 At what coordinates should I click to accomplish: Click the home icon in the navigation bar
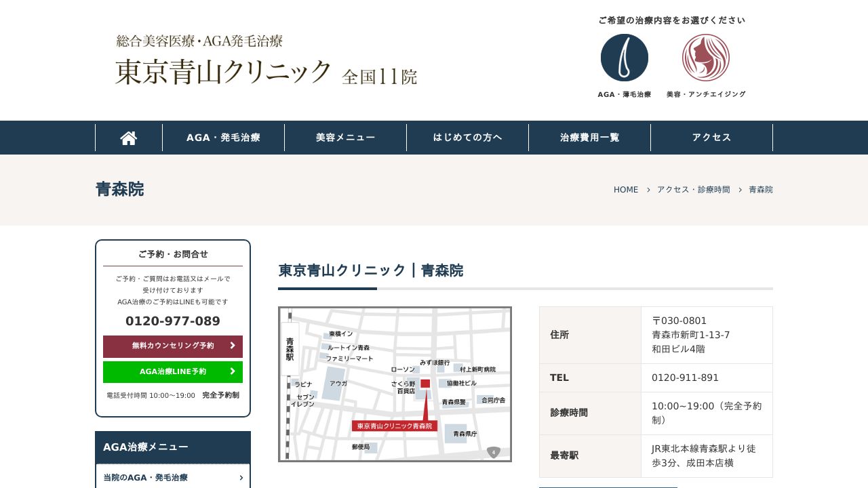(129, 138)
